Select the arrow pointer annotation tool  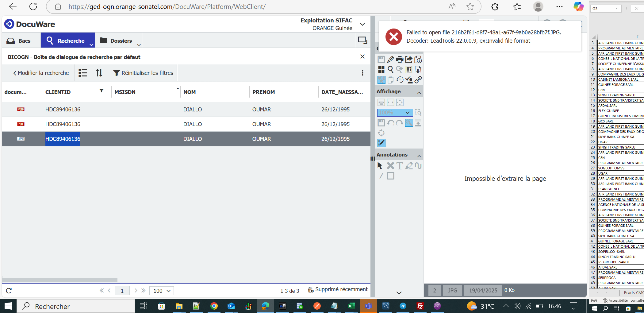pos(380,166)
